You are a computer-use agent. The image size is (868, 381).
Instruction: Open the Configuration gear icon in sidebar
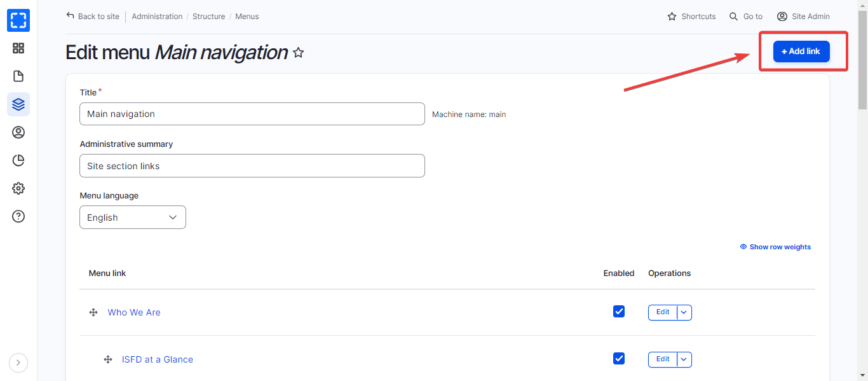click(x=18, y=188)
